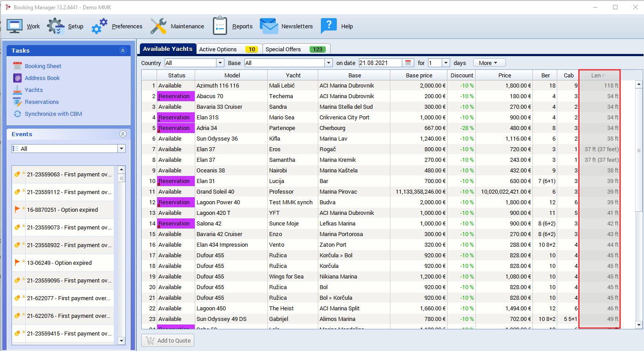Click the coin icon for event 21-23559063
Image resolution: width=644 pixels, height=351 pixels.
18,174
